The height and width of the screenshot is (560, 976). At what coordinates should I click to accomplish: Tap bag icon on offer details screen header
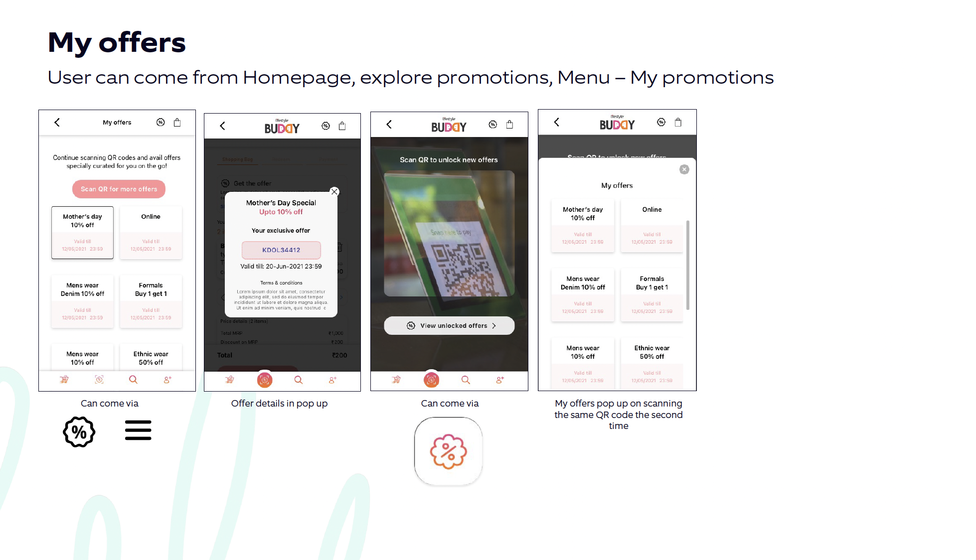pyautogui.click(x=342, y=126)
